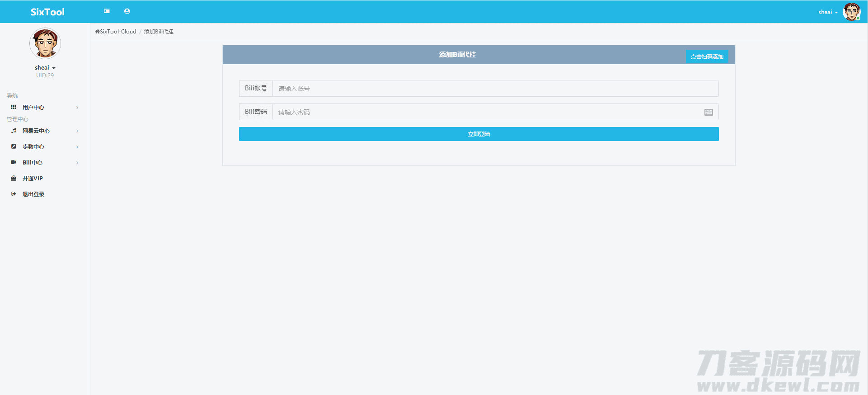Open Bili中心 menu item

pyautogui.click(x=45, y=162)
